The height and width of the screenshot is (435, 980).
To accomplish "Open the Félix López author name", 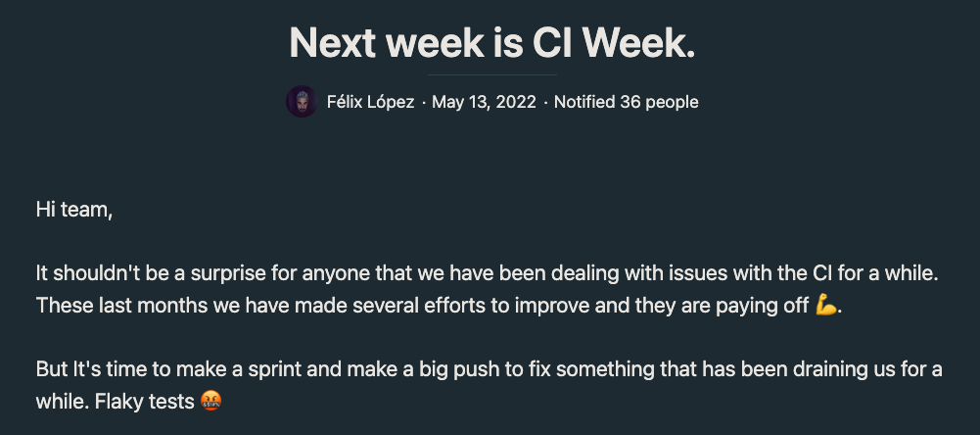I will [371, 102].
